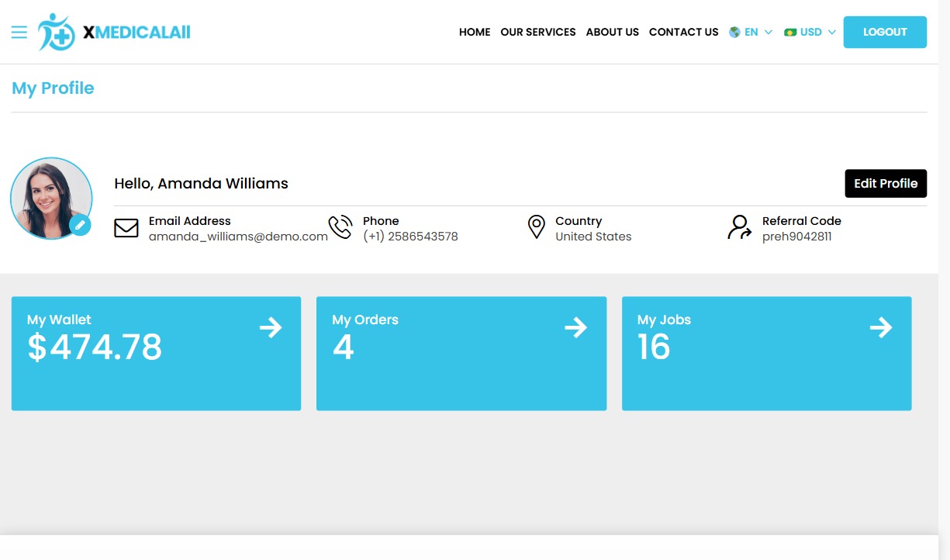Select Contact Us in navigation
950x560 pixels.
coord(683,33)
